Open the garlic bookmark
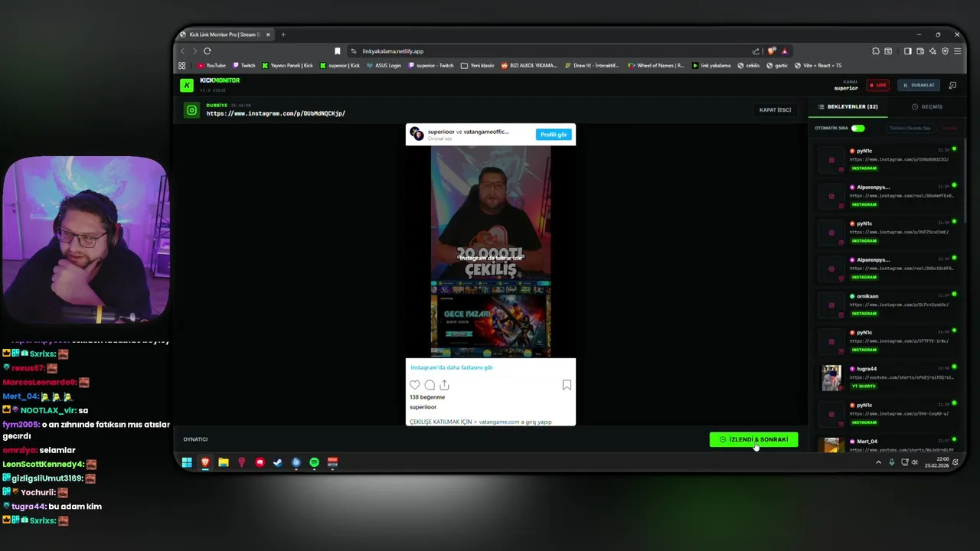This screenshot has width=980, height=551. point(777,65)
